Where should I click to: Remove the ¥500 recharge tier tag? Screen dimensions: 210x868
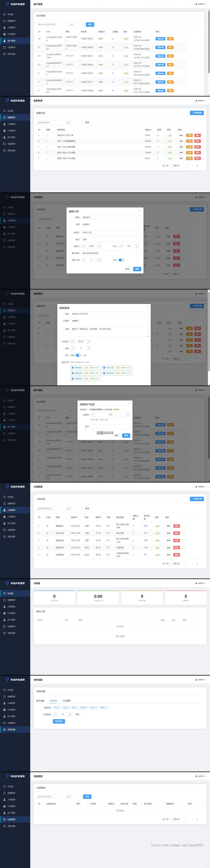point(106,707)
